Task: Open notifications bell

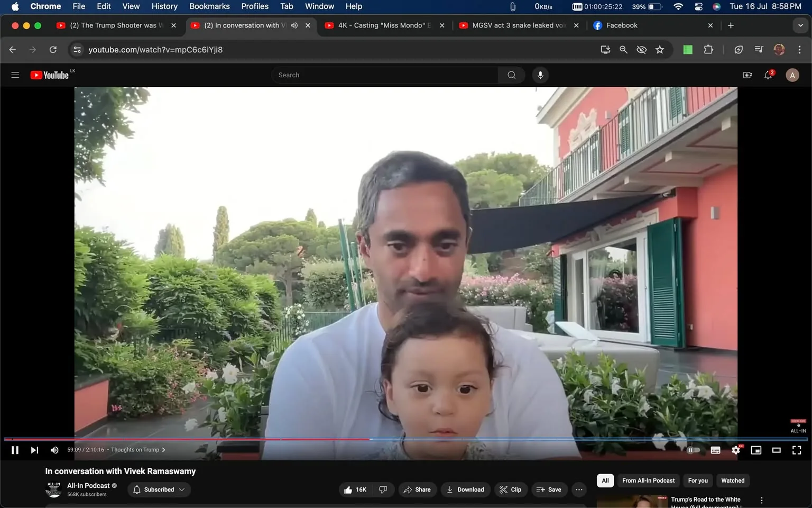Action: tap(768, 75)
